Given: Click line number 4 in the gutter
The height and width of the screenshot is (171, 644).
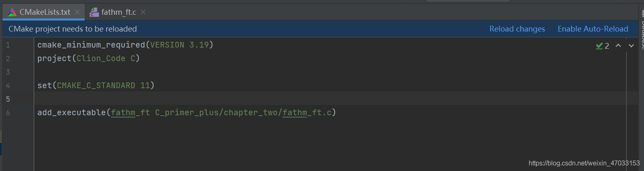Looking at the screenshot, I should click(x=8, y=86).
